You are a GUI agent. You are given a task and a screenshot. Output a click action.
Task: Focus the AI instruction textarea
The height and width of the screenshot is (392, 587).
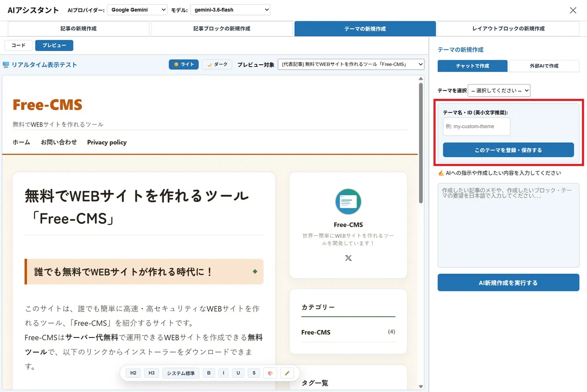[508, 225]
